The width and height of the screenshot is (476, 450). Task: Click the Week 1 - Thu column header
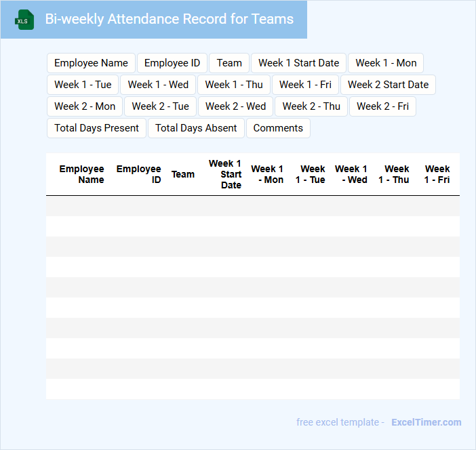point(394,174)
